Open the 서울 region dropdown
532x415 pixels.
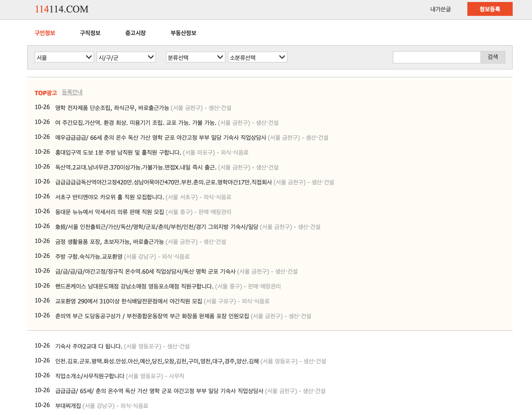[x=64, y=57]
